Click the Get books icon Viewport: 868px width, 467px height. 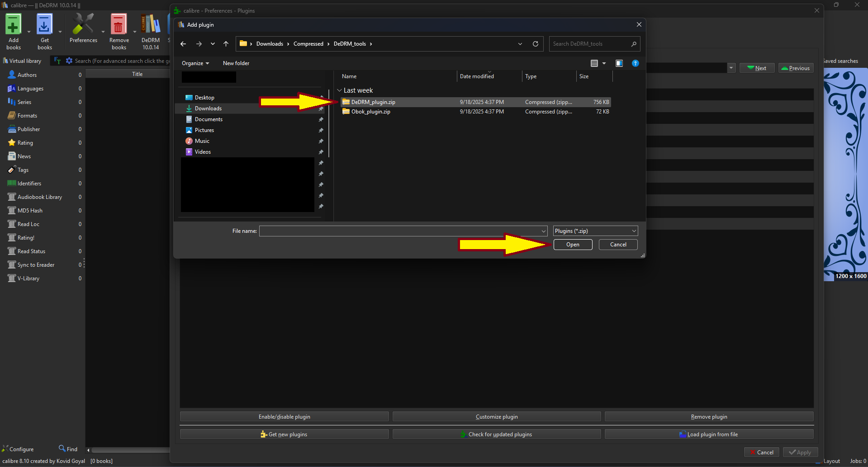click(x=44, y=31)
